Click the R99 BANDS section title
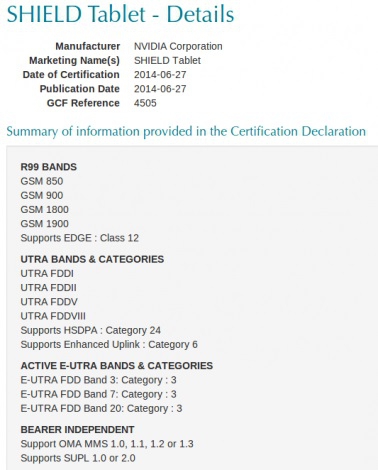378x470 pixels. [49, 167]
